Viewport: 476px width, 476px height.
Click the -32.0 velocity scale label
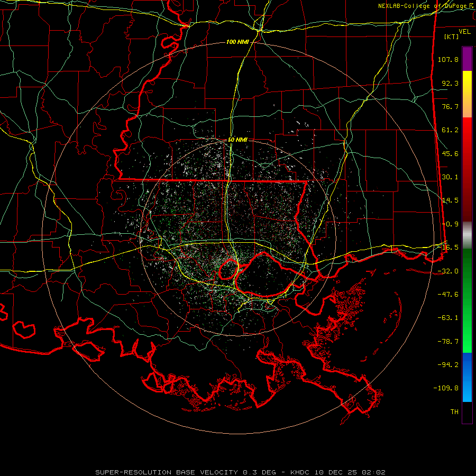click(448, 271)
